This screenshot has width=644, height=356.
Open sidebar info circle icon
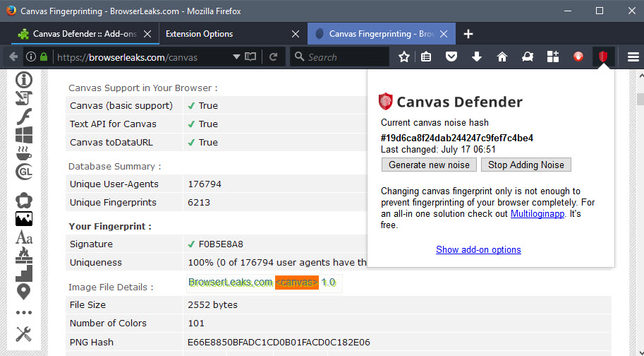24,80
